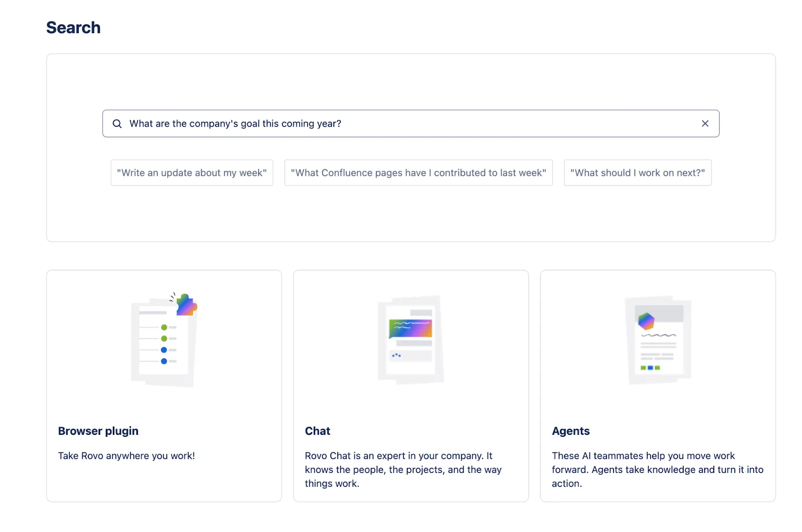Screen dimensions: 802x532
Task: Click the rainbow hexagon Agents icon
Action: pos(646,321)
